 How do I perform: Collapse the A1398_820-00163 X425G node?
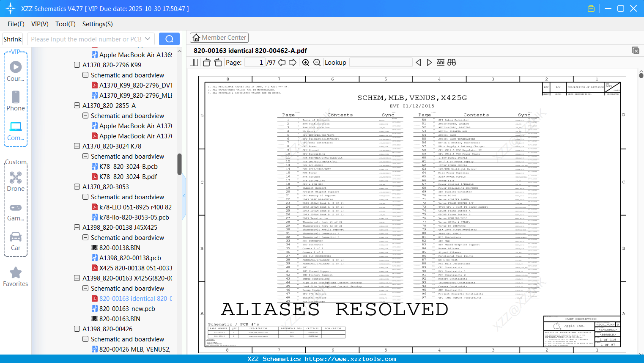point(77,278)
